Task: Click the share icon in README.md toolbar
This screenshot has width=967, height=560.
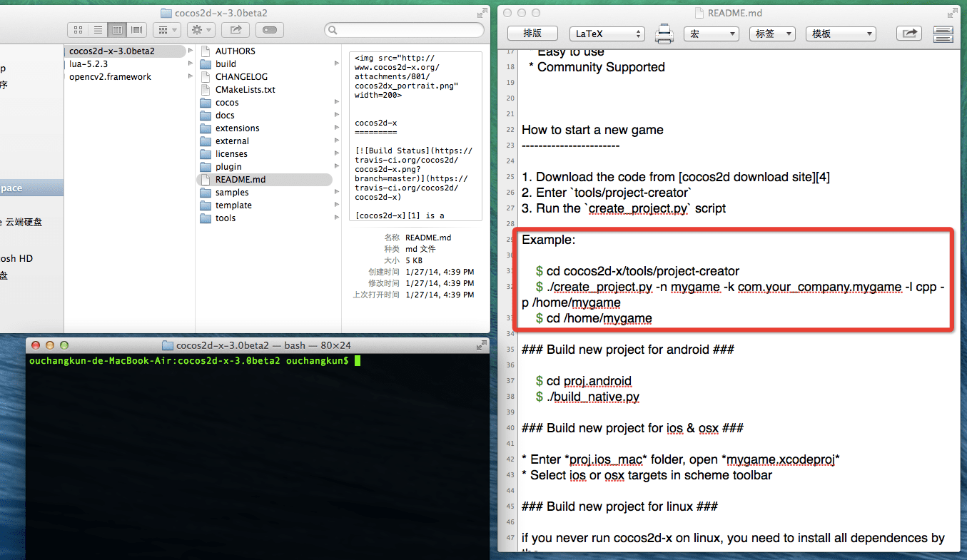Action: (x=909, y=34)
